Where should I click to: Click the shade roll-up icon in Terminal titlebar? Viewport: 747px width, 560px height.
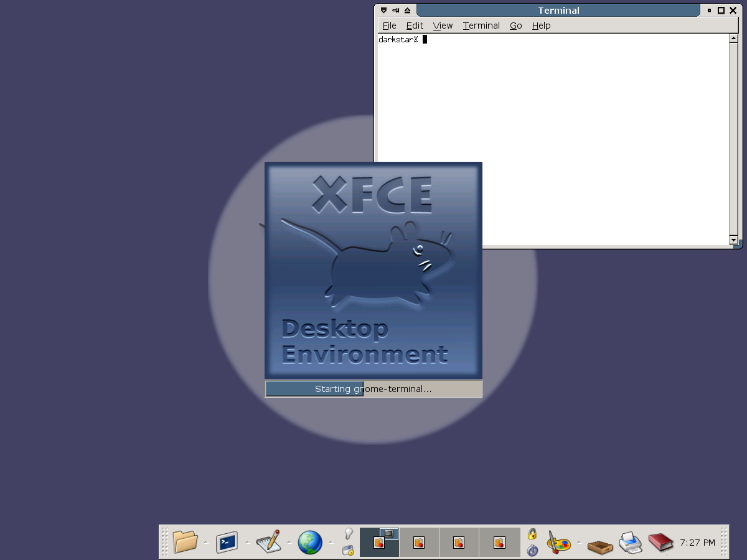[x=407, y=10]
